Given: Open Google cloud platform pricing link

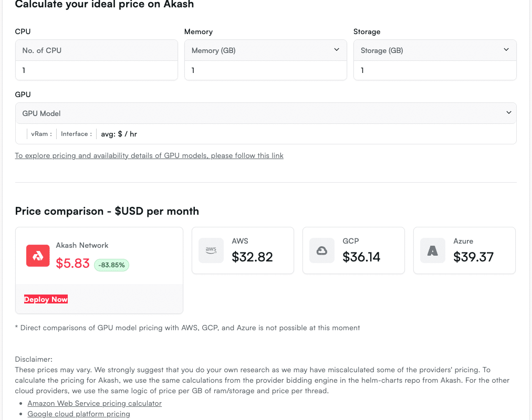Looking at the screenshot, I should pyautogui.click(x=79, y=414).
